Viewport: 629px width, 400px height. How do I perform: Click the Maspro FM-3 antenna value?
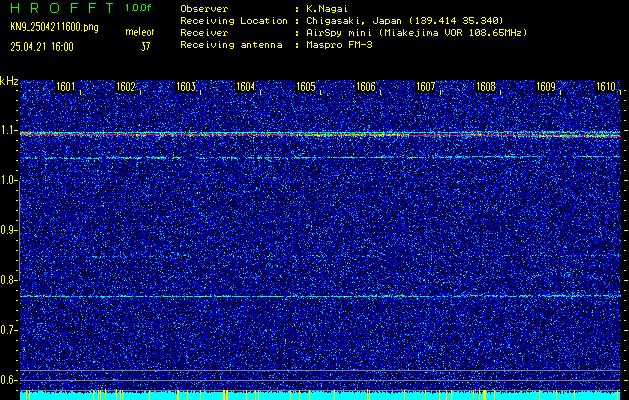pyautogui.click(x=339, y=45)
